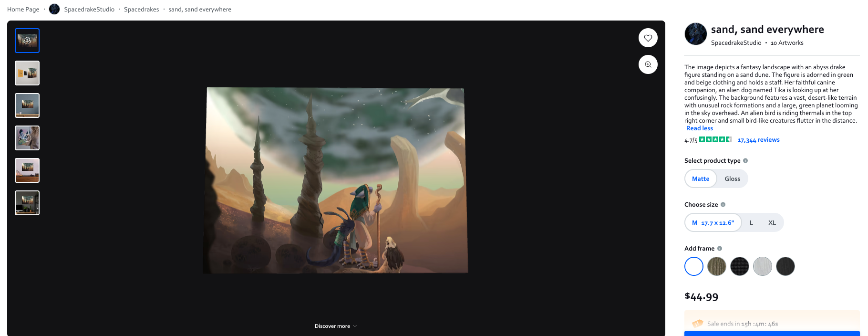The image size is (868, 336).
Task: Open Spacedrakes breadcrumb link
Action: (x=141, y=9)
